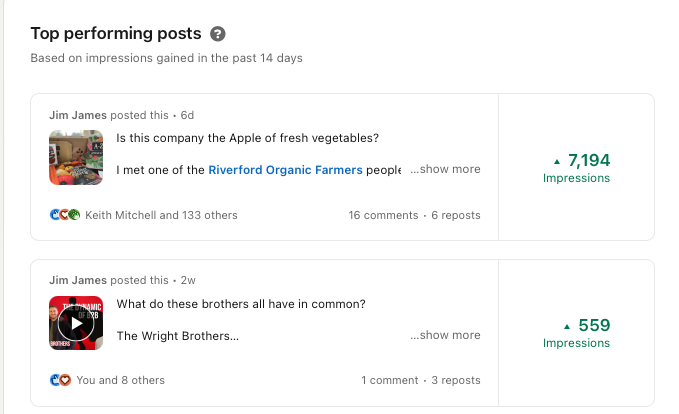Screen dimensions: 679x414
Task: Open the Riverford Organic Farmers link
Action: [x=285, y=170]
